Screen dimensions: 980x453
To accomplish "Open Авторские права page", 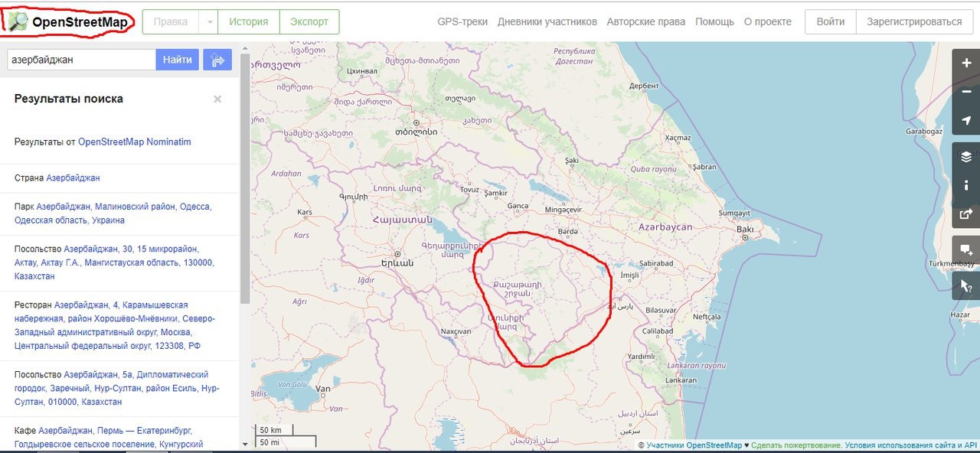I will click(646, 22).
